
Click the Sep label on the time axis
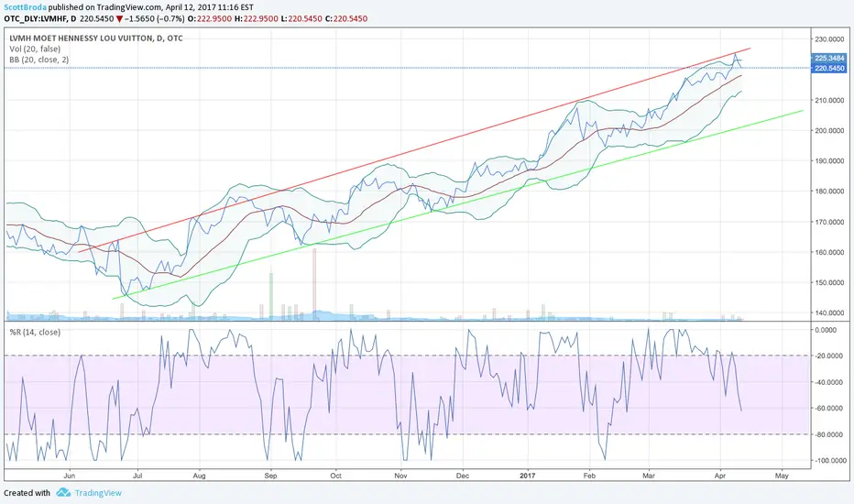[x=270, y=476]
